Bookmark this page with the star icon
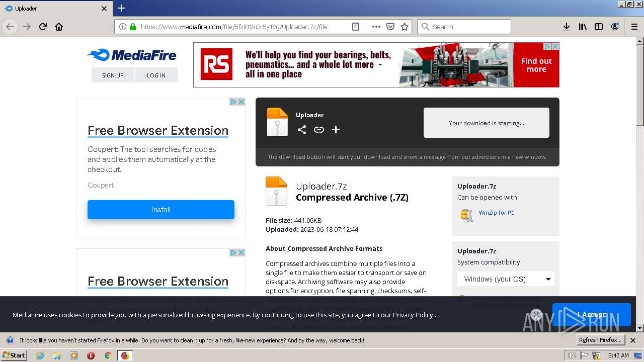 pos(405,27)
